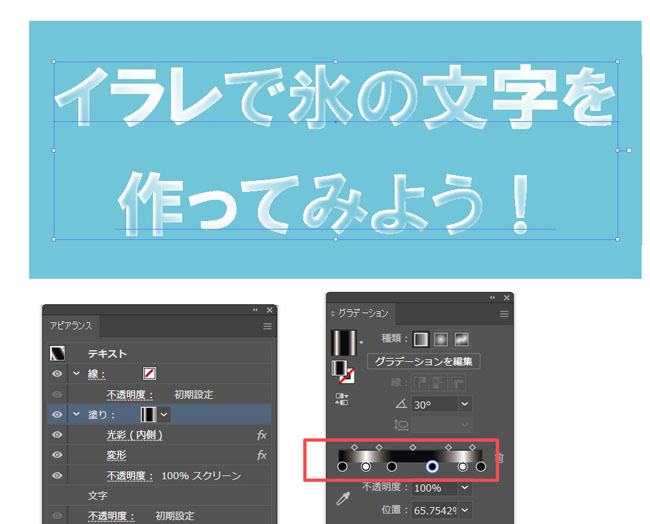Click the first midpoint diamond above gradient bar
650x524 pixels.
pyautogui.click(x=354, y=447)
